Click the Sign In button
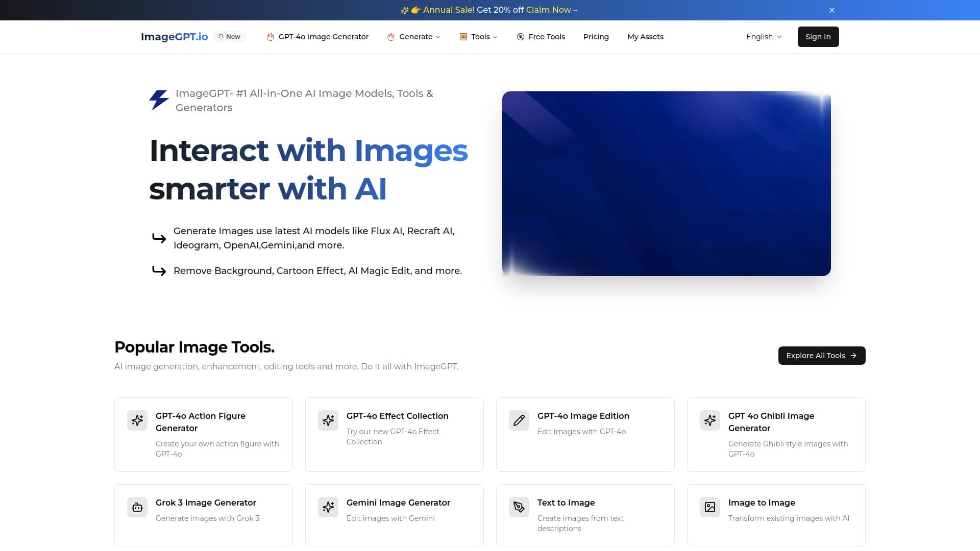Viewport: 980px width, 551px height. point(818,36)
